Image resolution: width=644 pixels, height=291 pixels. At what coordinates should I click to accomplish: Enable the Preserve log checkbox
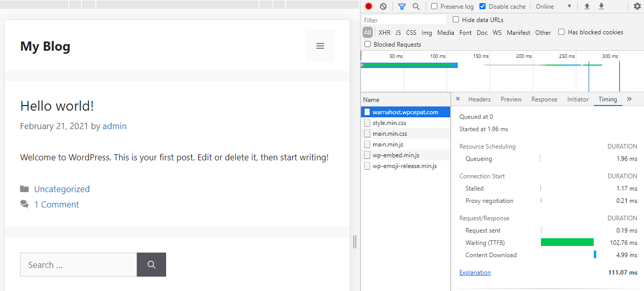pos(435,7)
